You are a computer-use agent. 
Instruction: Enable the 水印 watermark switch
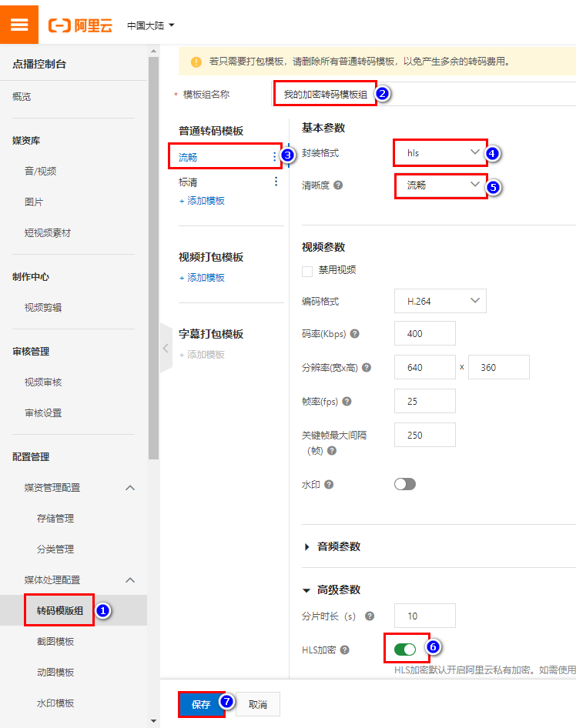tap(404, 484)
